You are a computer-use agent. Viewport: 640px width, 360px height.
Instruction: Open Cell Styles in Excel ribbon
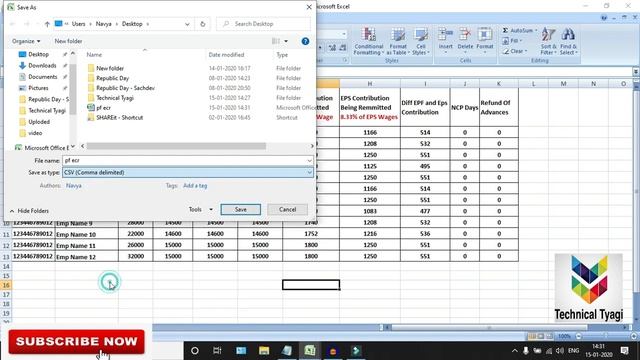420,42
